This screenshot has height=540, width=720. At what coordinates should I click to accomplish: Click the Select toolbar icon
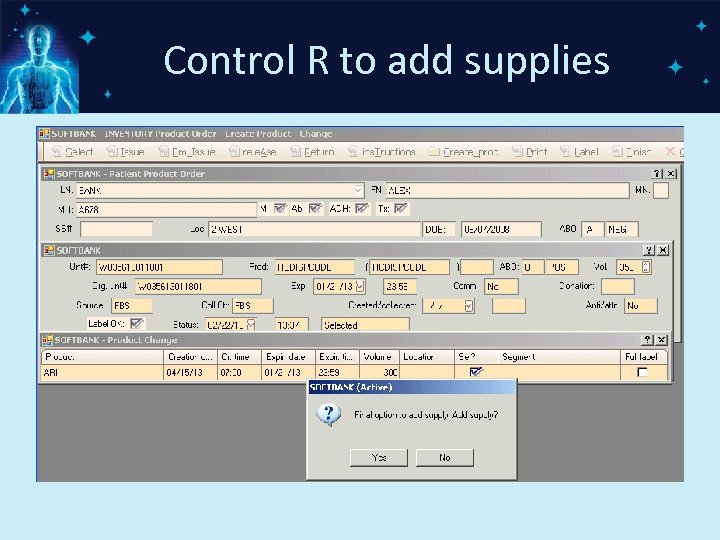(56, 152)
